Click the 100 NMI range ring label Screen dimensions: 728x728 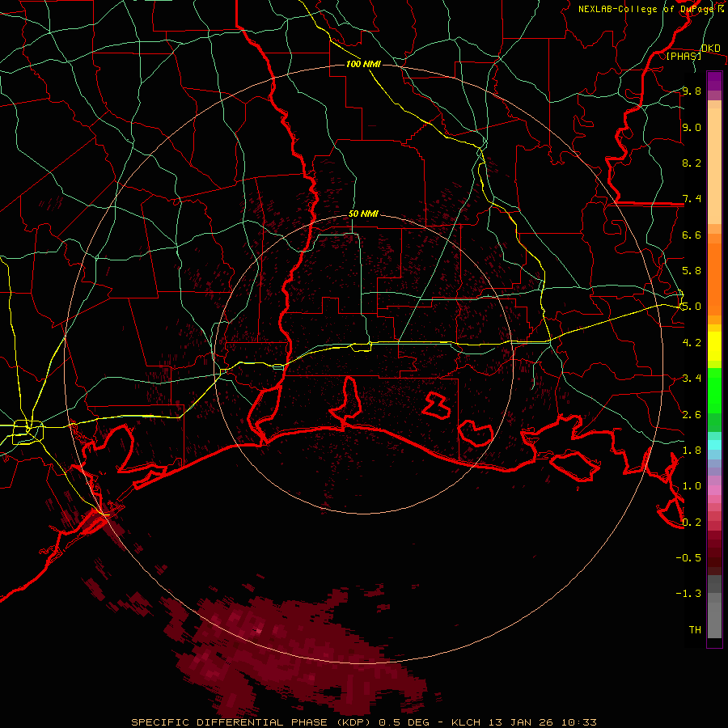pyautogui.click(x=363, y=64)
